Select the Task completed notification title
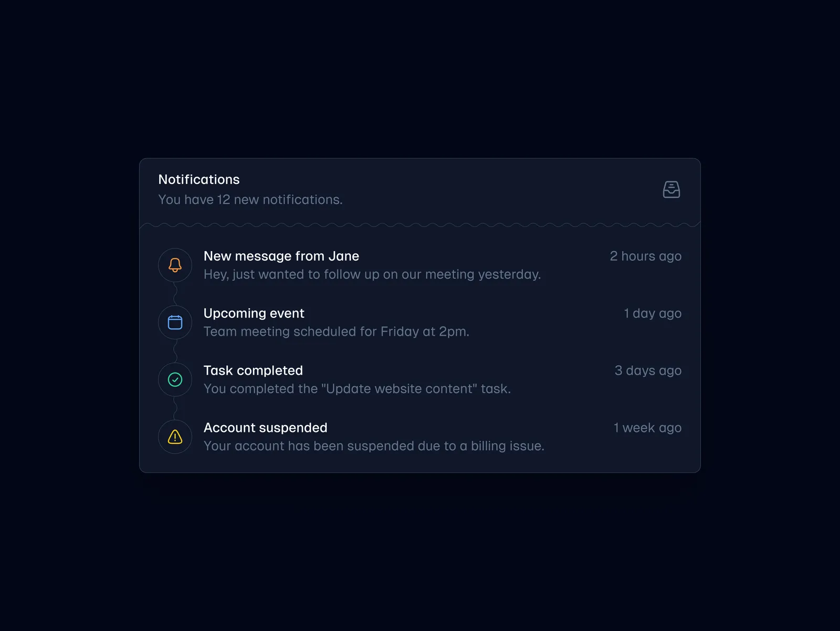The image size is (840, 631). [x=253, y=370]
